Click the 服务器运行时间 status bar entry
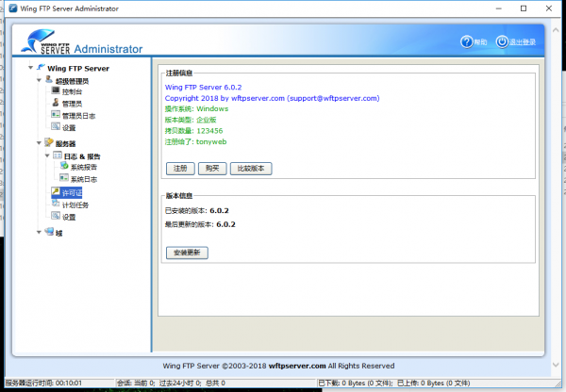 pos(43,383)
